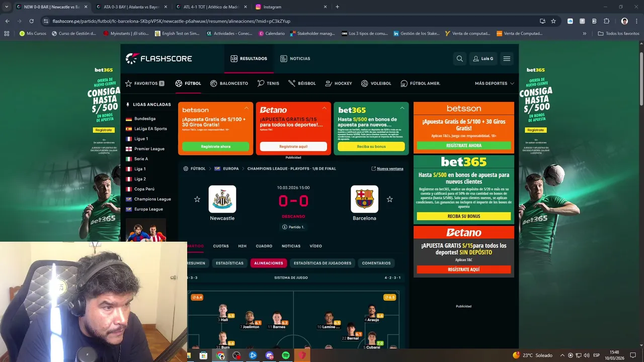Click REGÍSTRATE AQUÍ in right Betano banner

pos(464,269)
